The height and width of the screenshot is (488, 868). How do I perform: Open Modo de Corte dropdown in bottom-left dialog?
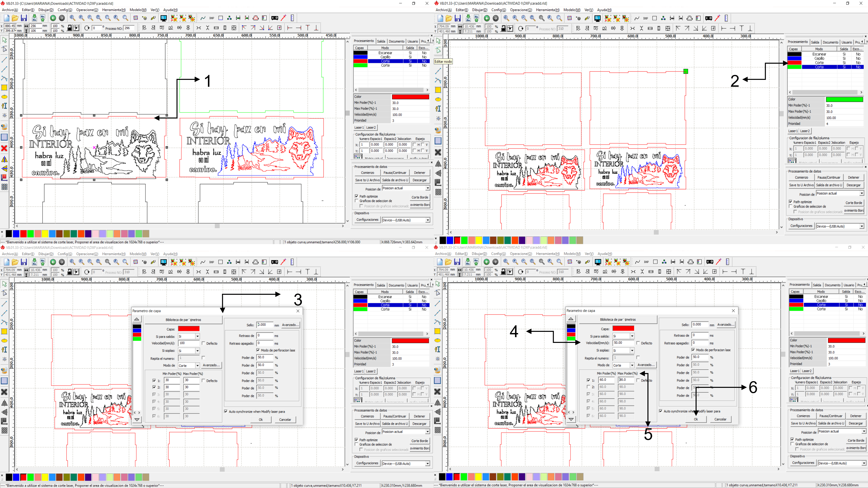(197, 365)
